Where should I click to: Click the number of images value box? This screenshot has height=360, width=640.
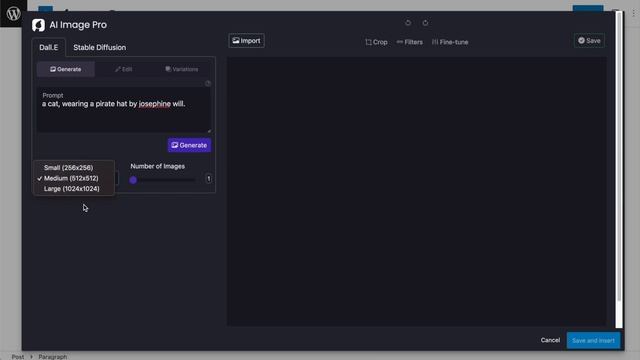(209, 179)
